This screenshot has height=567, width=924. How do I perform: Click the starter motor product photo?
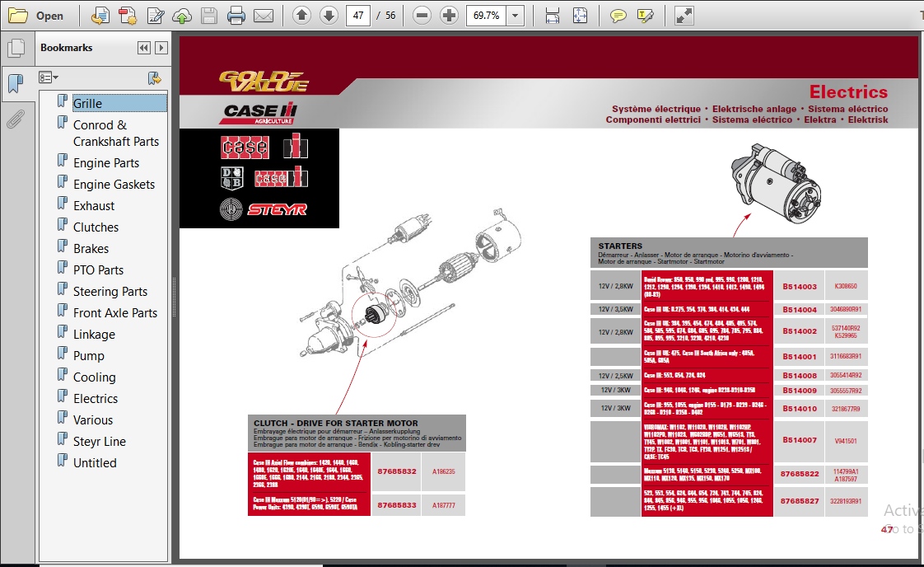click(775, 183)
